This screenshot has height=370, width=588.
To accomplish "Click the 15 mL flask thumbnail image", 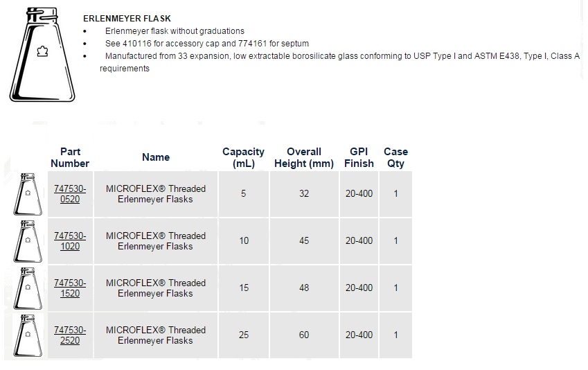I will coord(28,288).
